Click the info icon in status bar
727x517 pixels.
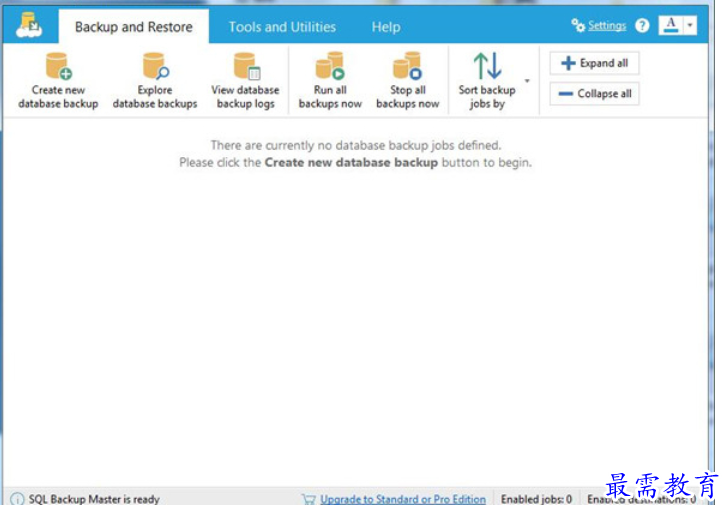(x=17, y=499)
